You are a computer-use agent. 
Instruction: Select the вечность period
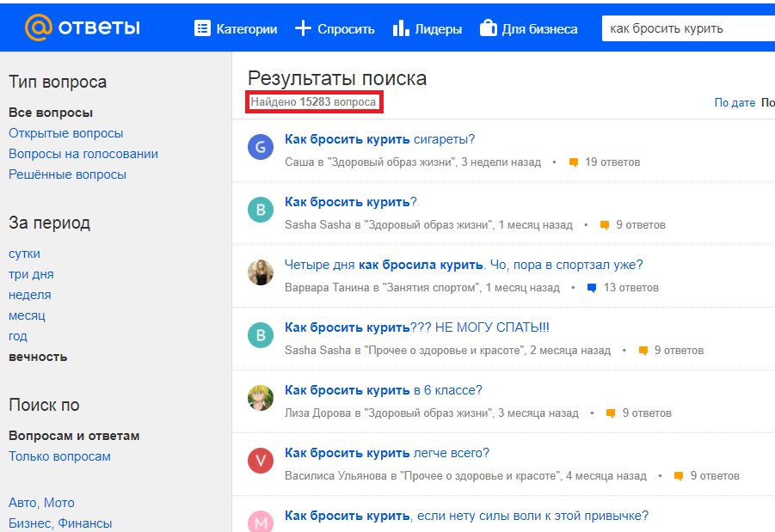(x=38, y=357)
